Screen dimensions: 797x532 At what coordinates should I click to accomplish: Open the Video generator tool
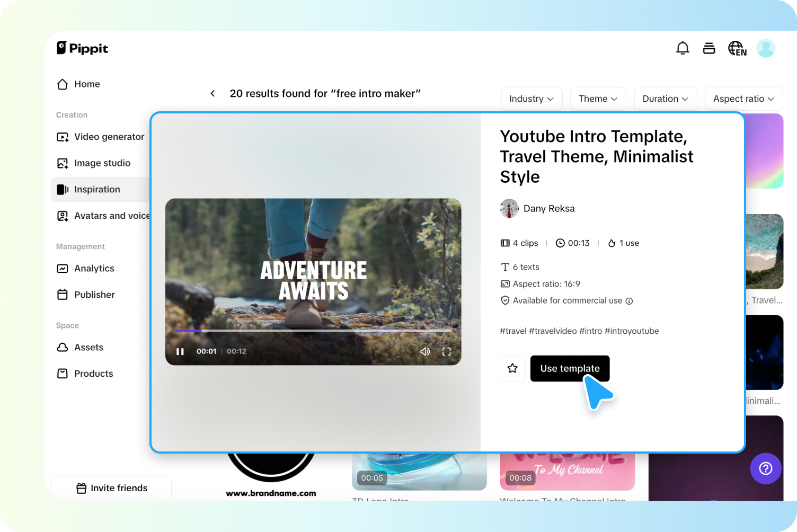pyautogui.click(x=109, y=137)
